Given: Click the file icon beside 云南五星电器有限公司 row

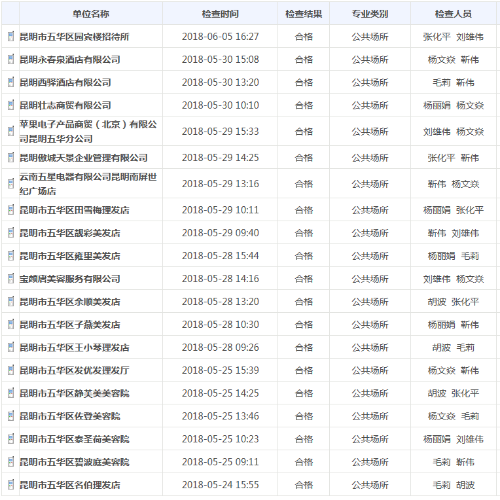Looking at the screenshot, I should [x=11, y=183].
